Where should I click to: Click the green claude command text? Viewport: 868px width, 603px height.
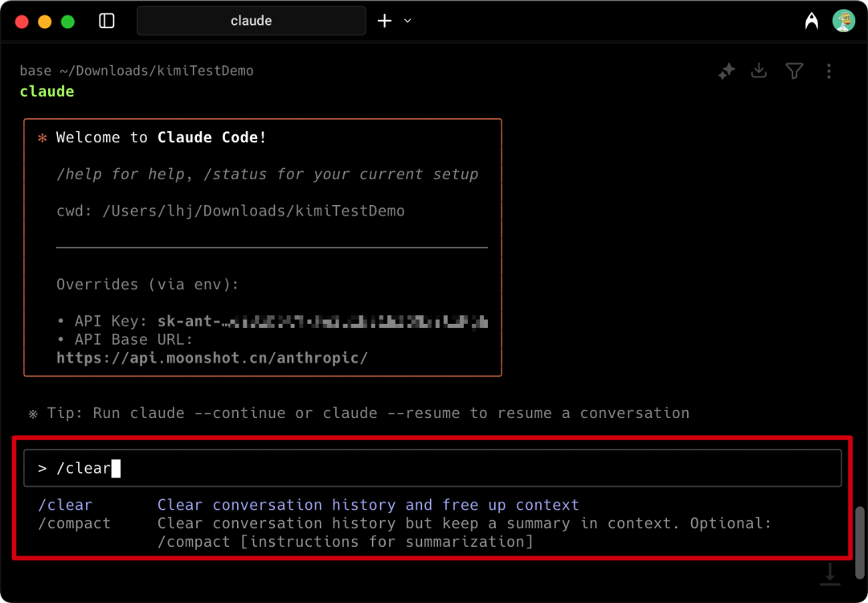point(47,92)
